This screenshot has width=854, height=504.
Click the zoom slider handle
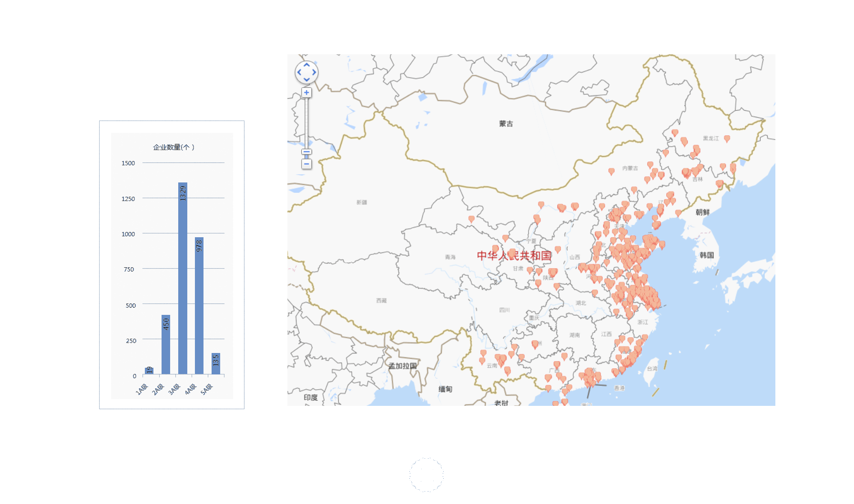tap(306, 152)
